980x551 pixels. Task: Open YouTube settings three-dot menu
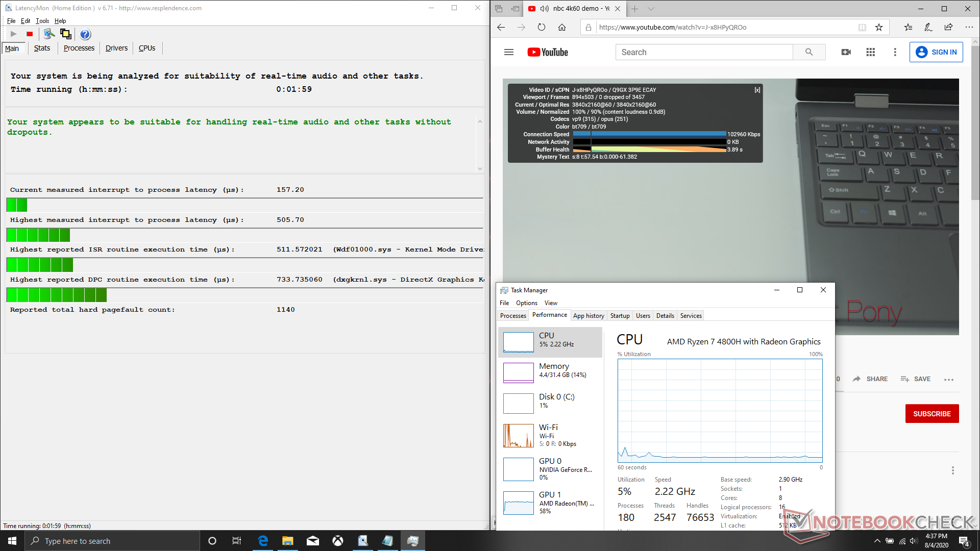pos(895,52)
